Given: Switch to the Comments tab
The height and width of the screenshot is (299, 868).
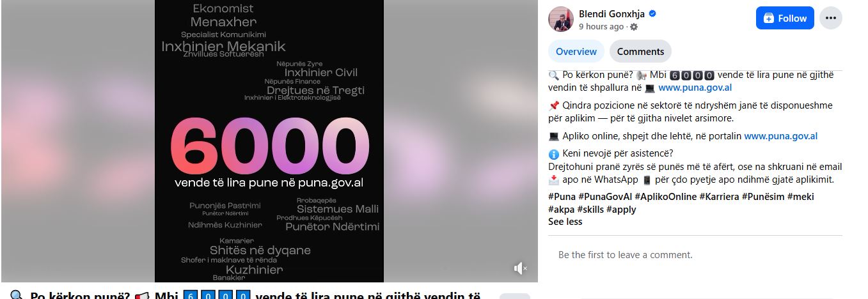Looking at the screenshot, I should point(640,51).
